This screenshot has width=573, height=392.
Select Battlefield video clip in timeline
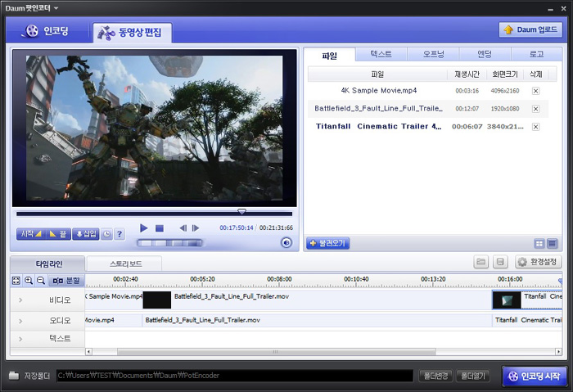point(318,300)
